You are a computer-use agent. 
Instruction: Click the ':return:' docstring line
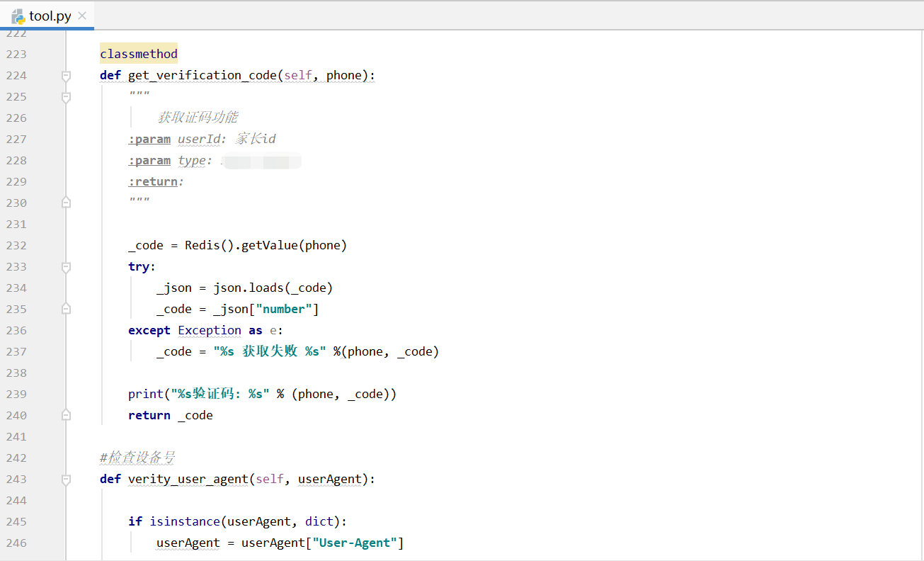(x=156, y=181)
